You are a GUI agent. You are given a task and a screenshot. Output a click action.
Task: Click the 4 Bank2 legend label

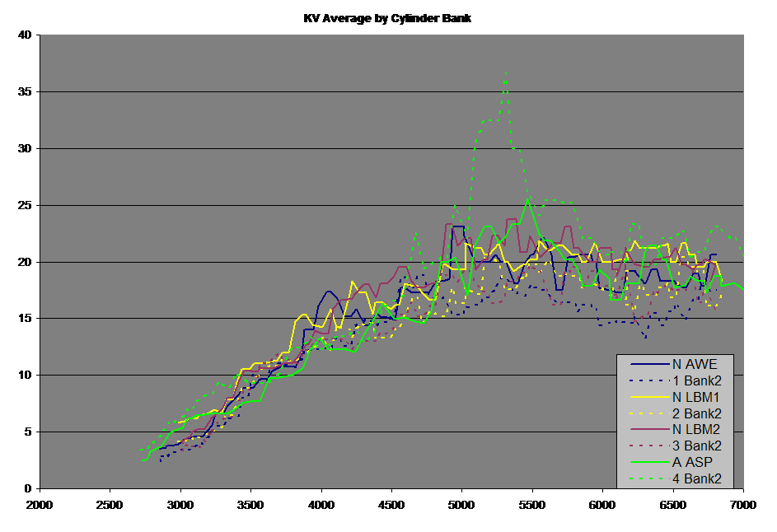(x=699, y=478)
